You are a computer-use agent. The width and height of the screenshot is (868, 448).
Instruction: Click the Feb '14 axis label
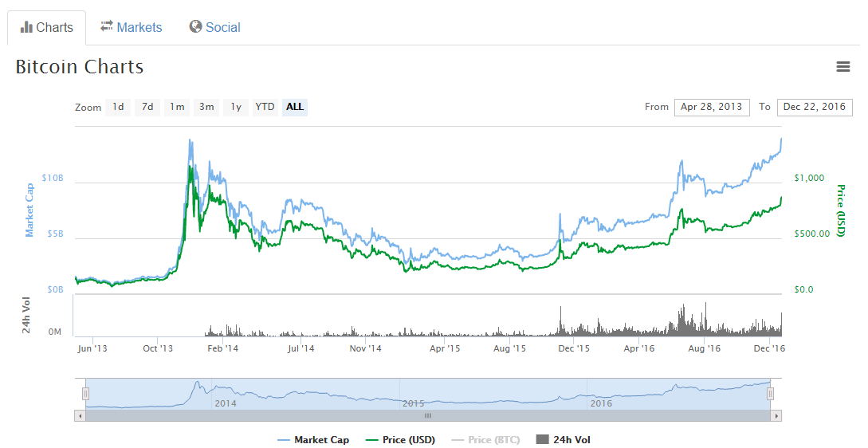222,348
